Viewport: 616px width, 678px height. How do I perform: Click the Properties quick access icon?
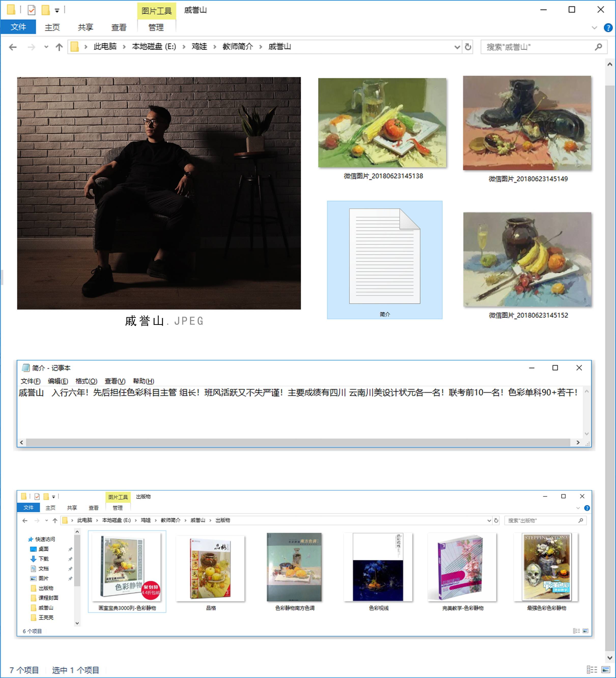tap(31, 10)
